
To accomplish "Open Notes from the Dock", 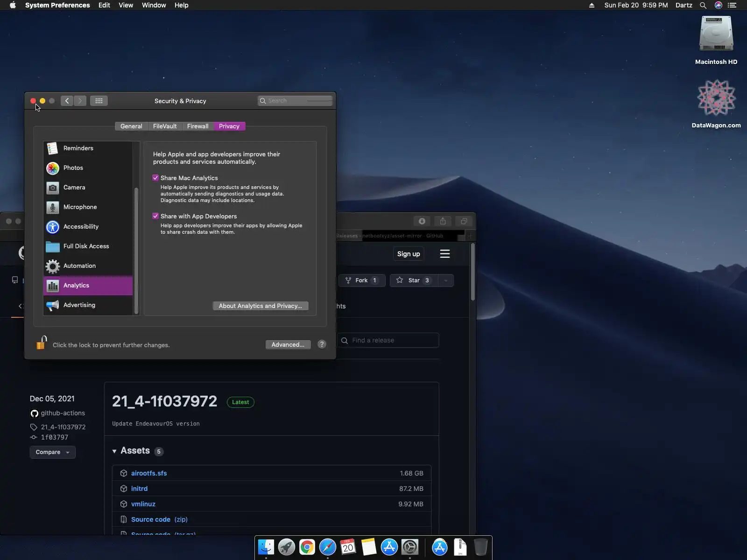I will [369, 547].
